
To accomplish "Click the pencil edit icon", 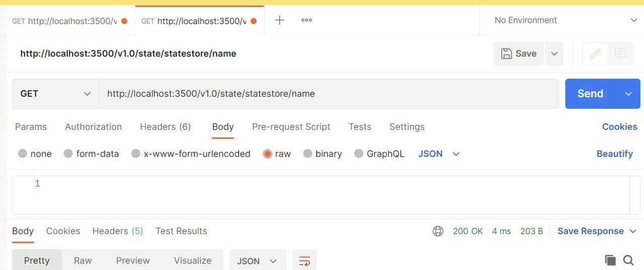I will pos(595,53).
